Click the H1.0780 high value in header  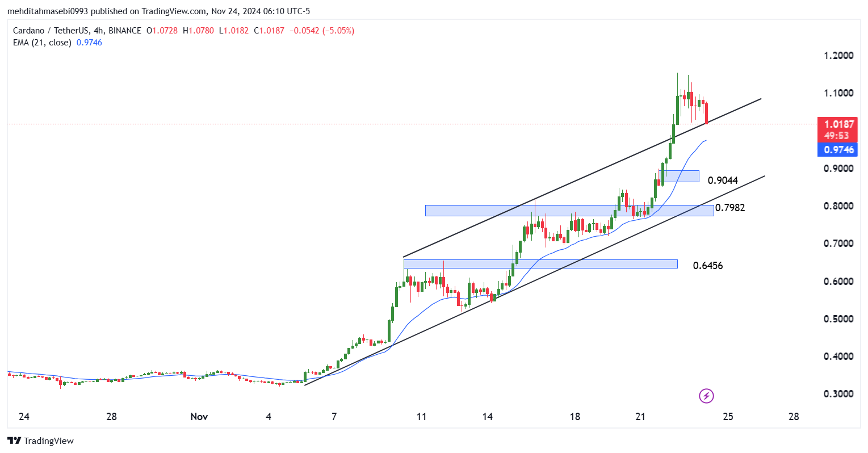click(198, 31)
